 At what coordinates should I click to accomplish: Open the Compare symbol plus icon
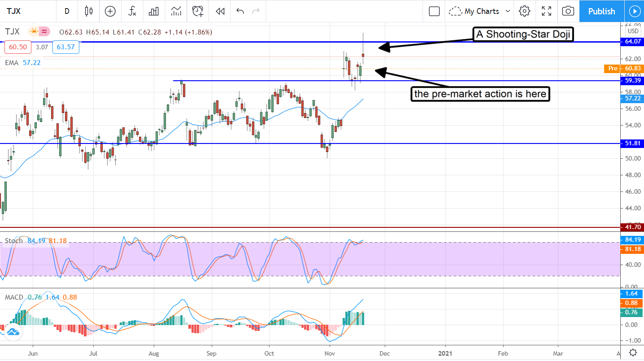tap(110, 11)
